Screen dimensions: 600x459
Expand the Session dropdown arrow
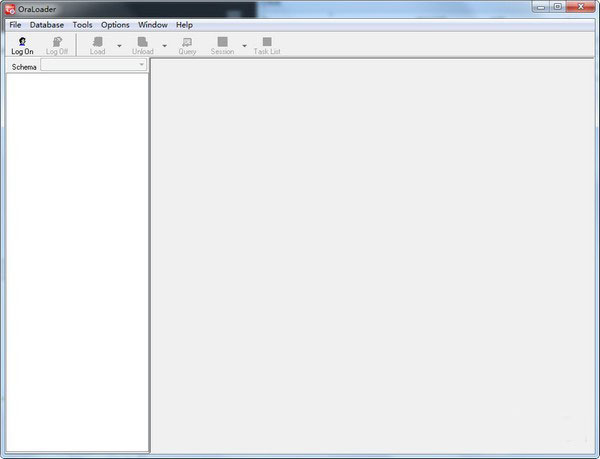[x=245, y=46]
